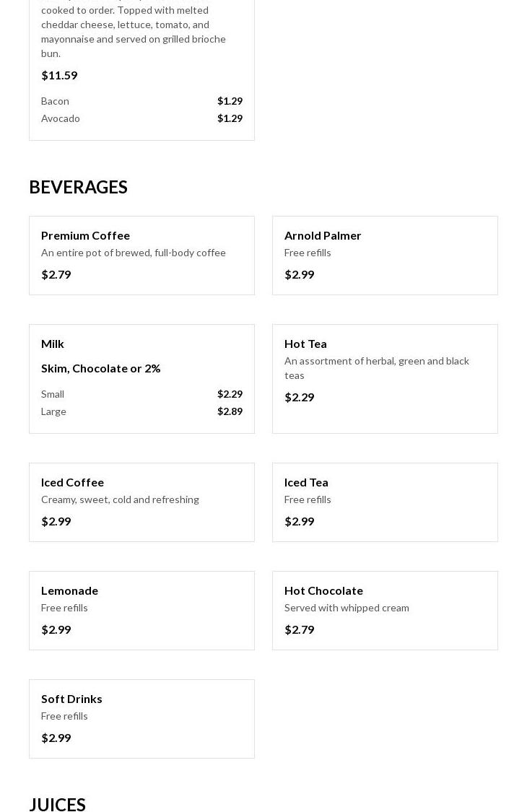Click the Milk item title
The image size is (527, 812).
pos(53,344)
